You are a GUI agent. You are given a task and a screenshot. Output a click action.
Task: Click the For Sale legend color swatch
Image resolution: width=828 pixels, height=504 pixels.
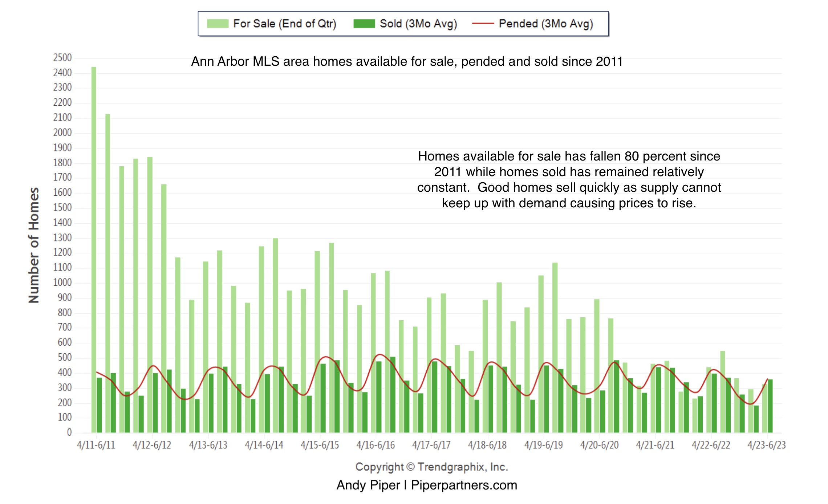pyautogui.click(x=218, y=24)
